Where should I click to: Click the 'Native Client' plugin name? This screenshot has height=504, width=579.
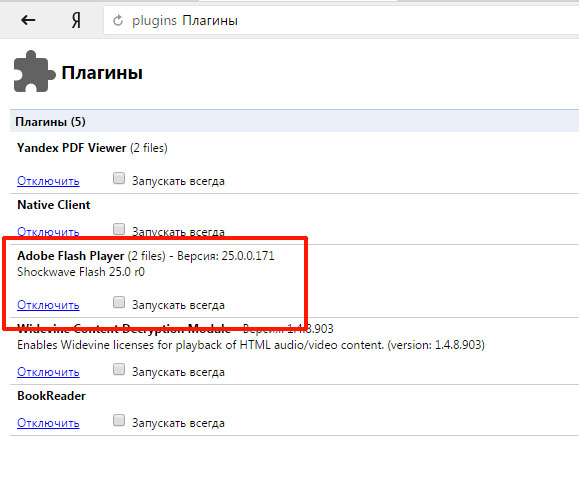tap(54, 205)
